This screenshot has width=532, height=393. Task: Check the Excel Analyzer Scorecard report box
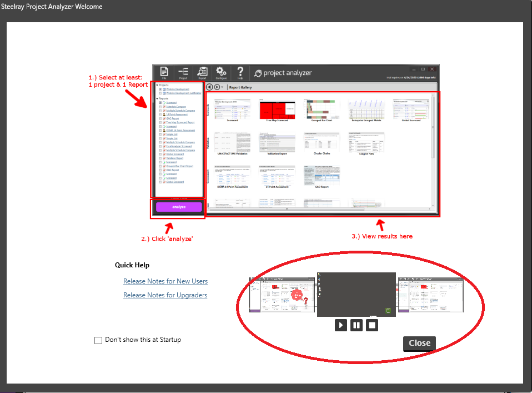coord(160,146)
